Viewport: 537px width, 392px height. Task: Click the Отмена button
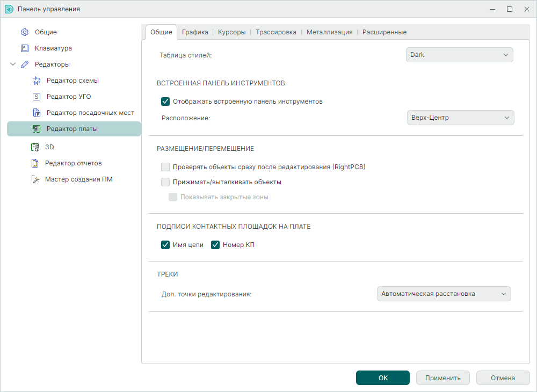503,378
